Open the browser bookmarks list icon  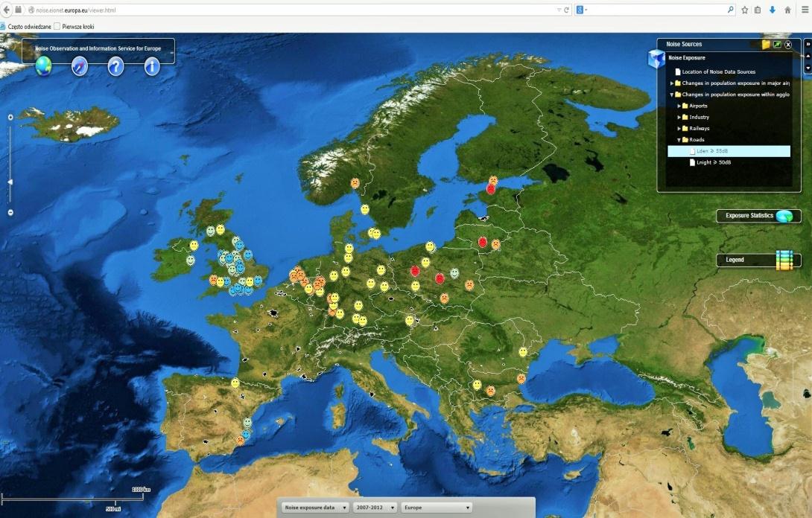[x=758, y=10]
